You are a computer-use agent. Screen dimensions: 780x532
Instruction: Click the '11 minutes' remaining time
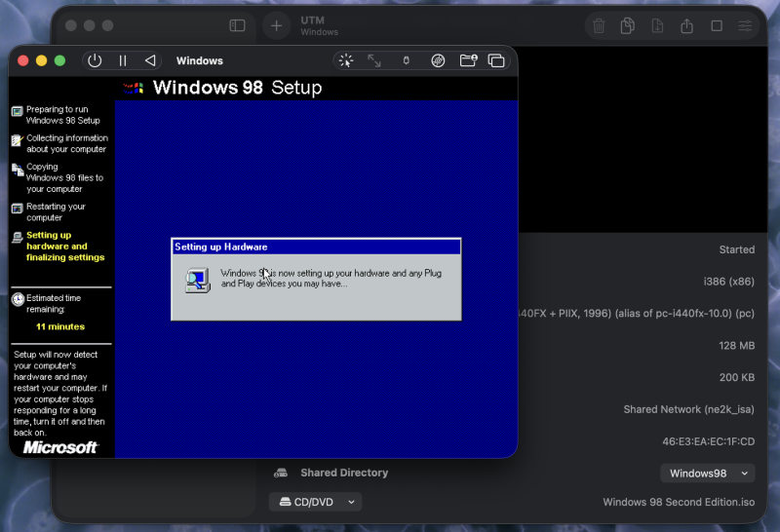tap(60, 326)
